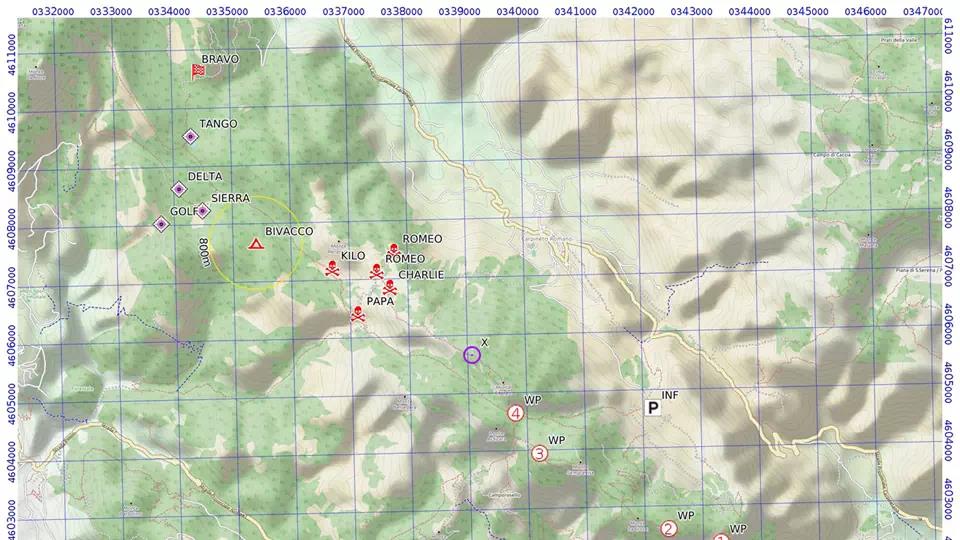
Task: Click the red checkered flag marker at BRAVO
Action: click(x=197, y=72)
